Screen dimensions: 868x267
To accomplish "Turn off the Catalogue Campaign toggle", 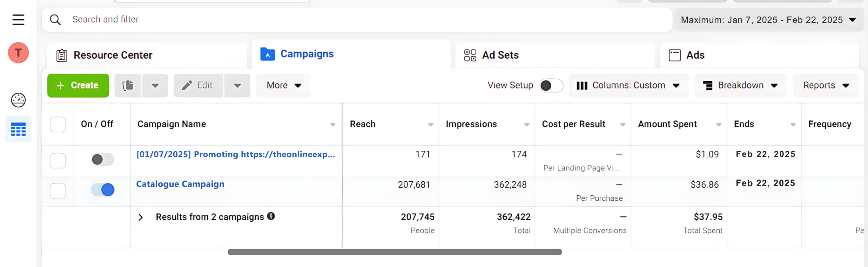I will [103, 190].
